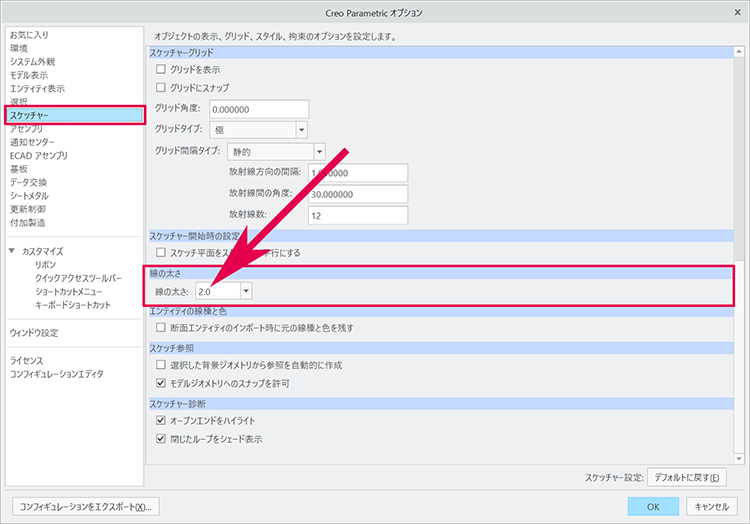This screenshot has width=750, height=524.
Task: Click the グリッド角度 input field
Action: click(247, 109)
